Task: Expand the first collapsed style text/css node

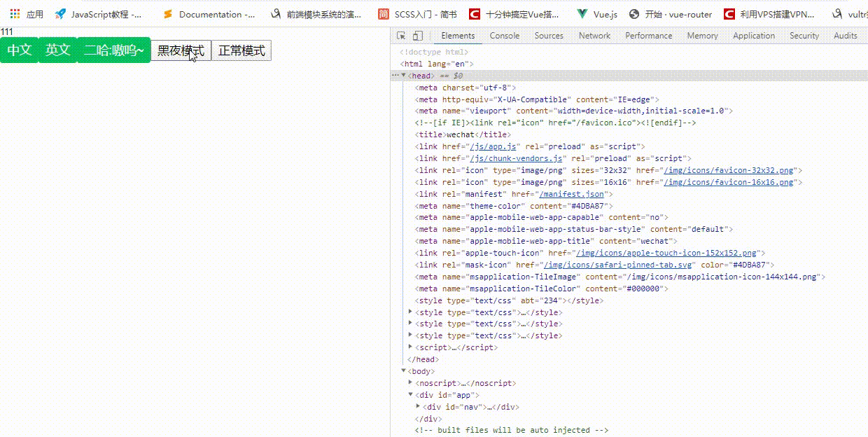Action: coord(410,312)
